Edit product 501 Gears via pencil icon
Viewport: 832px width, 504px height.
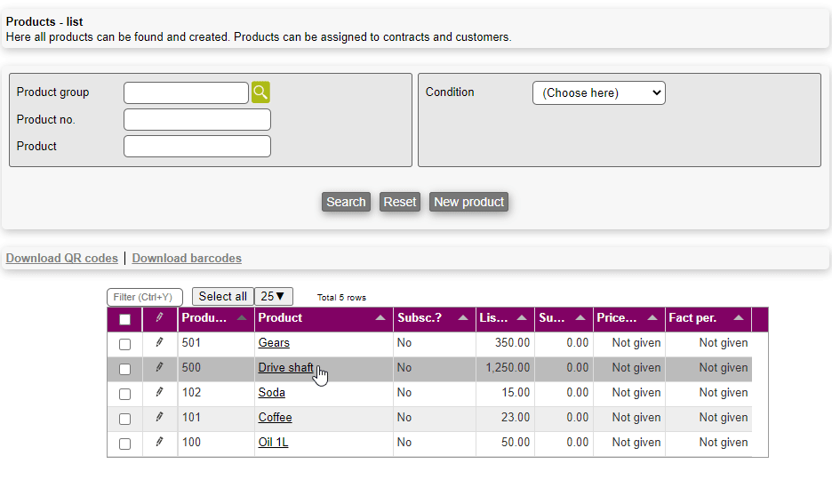159,342
